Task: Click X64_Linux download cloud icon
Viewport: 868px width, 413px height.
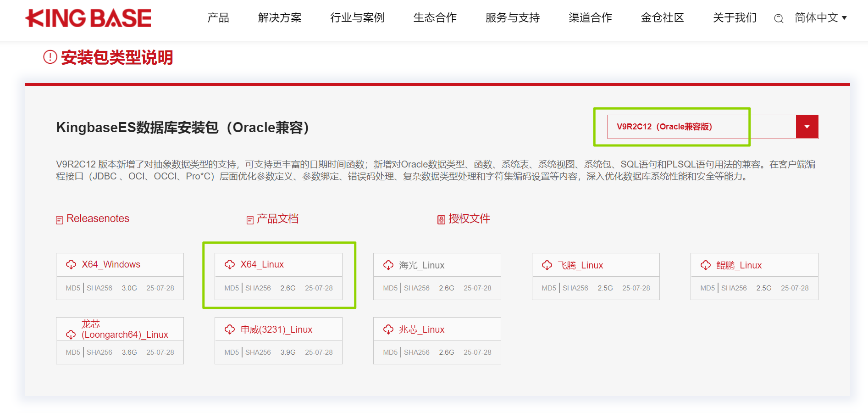Action: [230, 264]
